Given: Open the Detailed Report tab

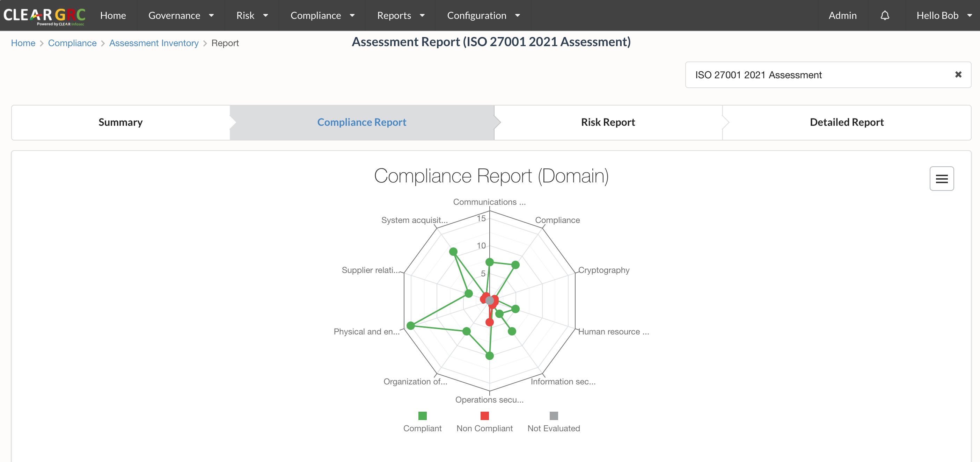Looking at the screenshot, I should click(x=847, y=122).
